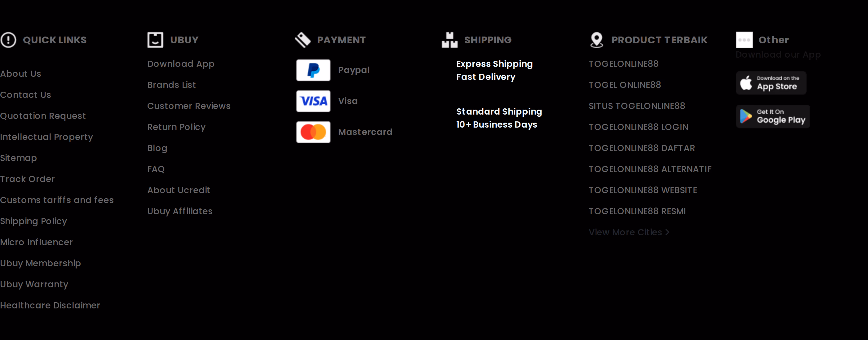Visit the Contact Us page

(26, 95)
